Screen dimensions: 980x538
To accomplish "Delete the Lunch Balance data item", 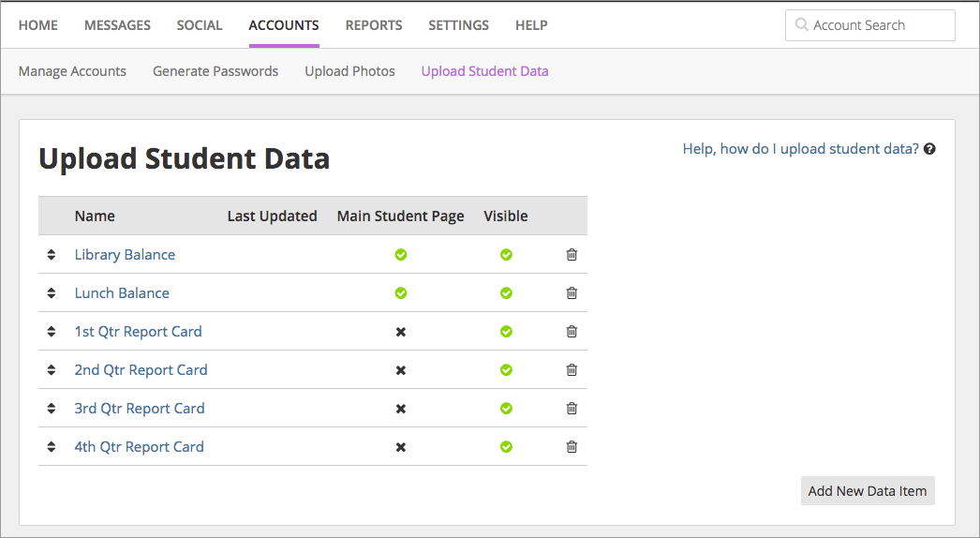I will tap(572, 292).
